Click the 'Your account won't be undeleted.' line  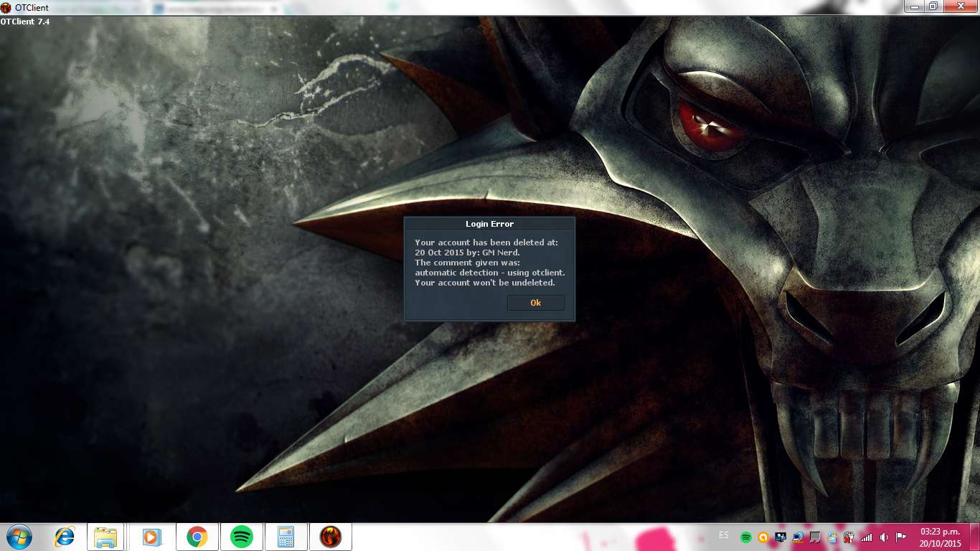coord(485,283)
